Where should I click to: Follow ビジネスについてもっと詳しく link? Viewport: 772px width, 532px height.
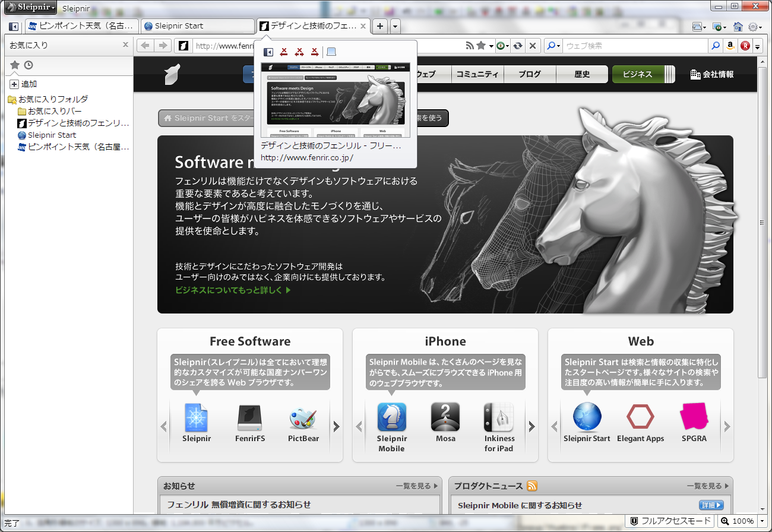[x=233, y=290]
